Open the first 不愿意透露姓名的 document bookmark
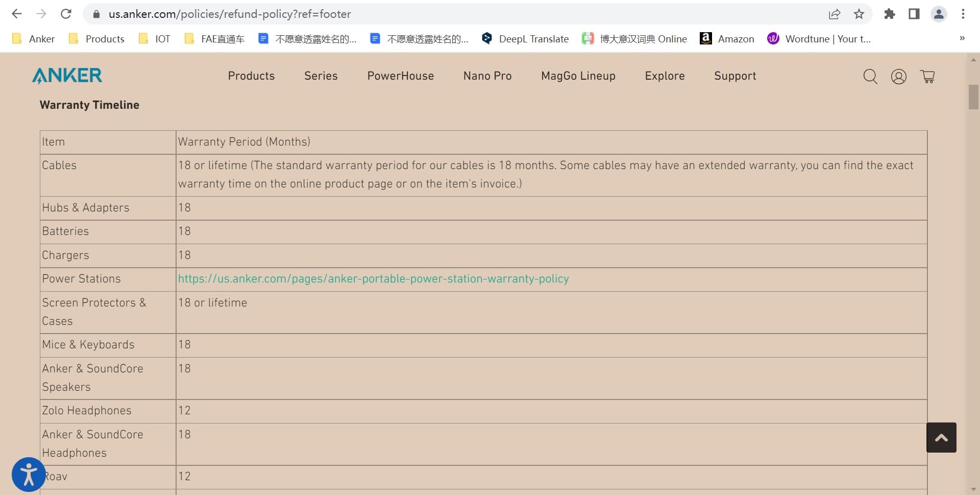The width and height of the screenshot is (980, 495). tap(307, 39)
